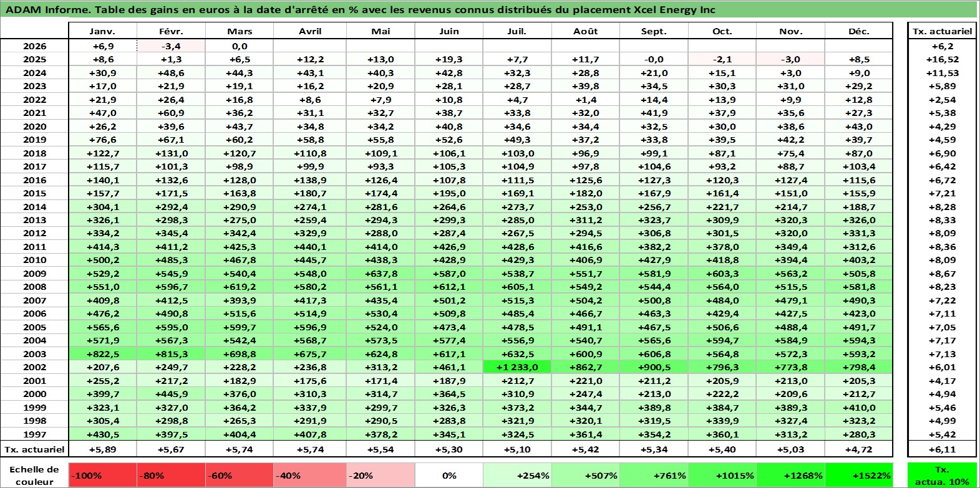Select the +1 233,0 cell for Juil. 2002
Screen dimensions: 980x488
coord(517,367)
